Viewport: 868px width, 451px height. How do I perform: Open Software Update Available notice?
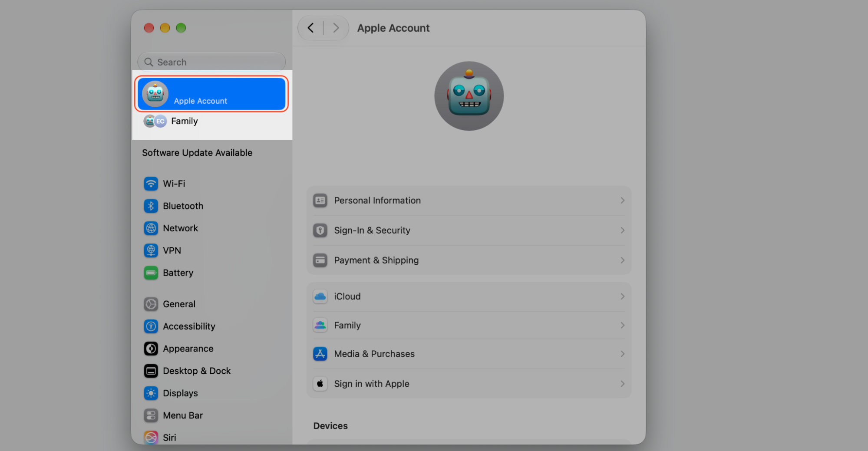coord(197,153)
